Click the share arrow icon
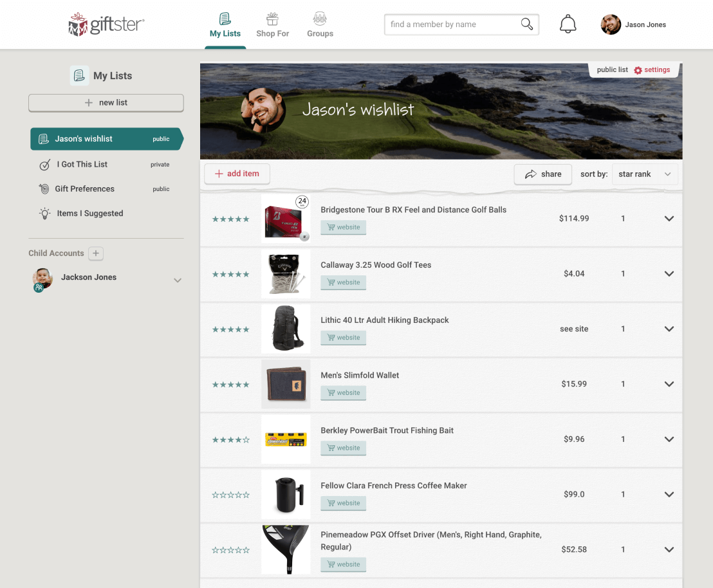 pos(531,174)
